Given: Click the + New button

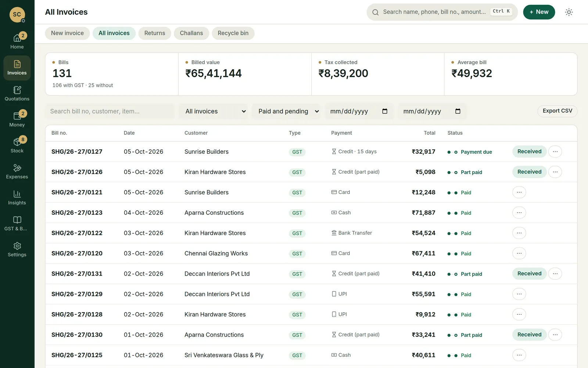Looking at the screenshot, I should coord(539,12).
